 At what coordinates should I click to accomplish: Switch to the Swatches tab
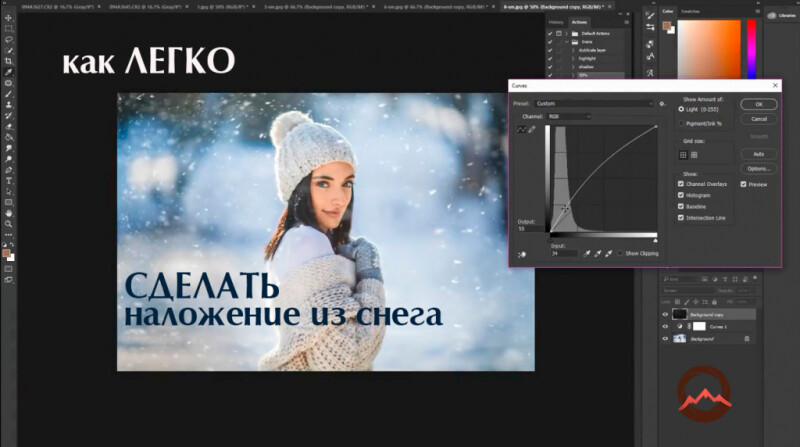click(x=690, y=11)
